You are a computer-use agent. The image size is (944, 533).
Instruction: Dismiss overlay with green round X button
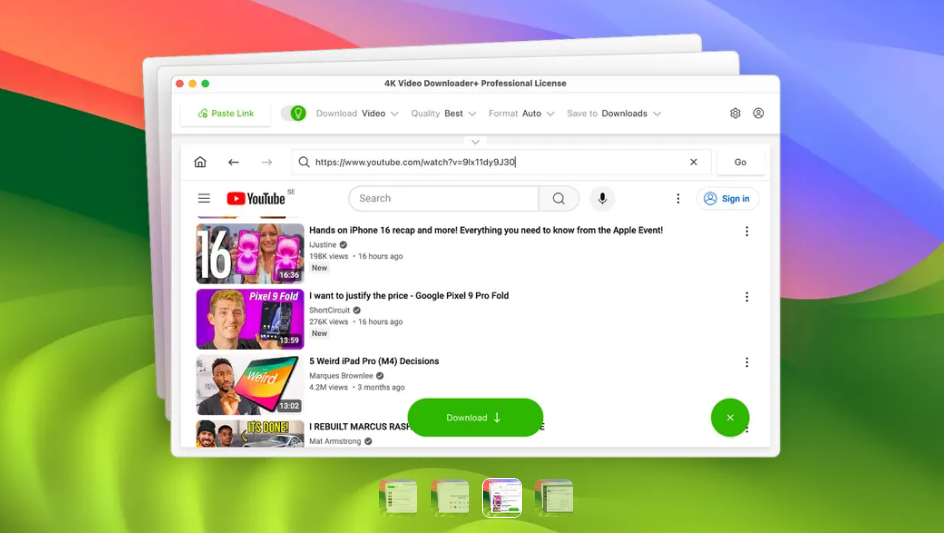[x=730, y=417]
